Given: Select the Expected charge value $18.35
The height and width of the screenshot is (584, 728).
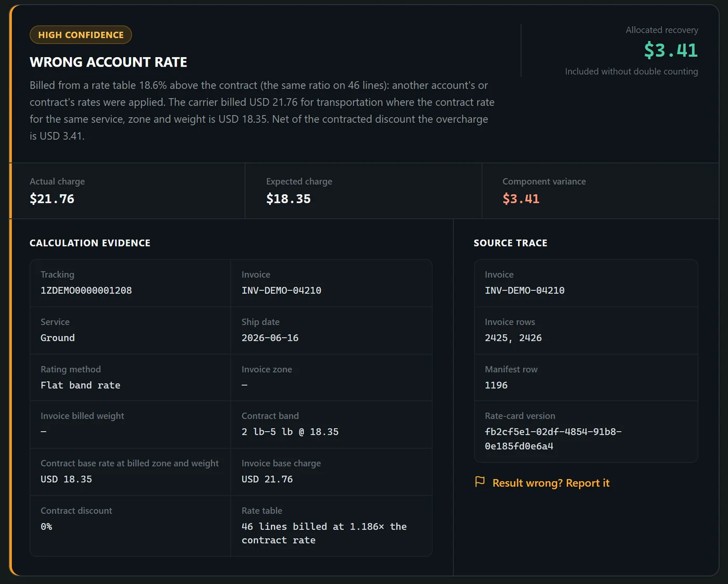Looking at the screenshot, I should pos(289,199).
